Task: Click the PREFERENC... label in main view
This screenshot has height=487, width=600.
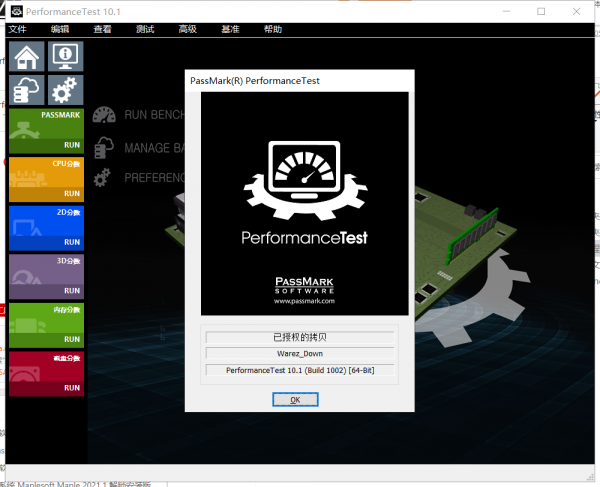Action: click(x=155, y=178)
